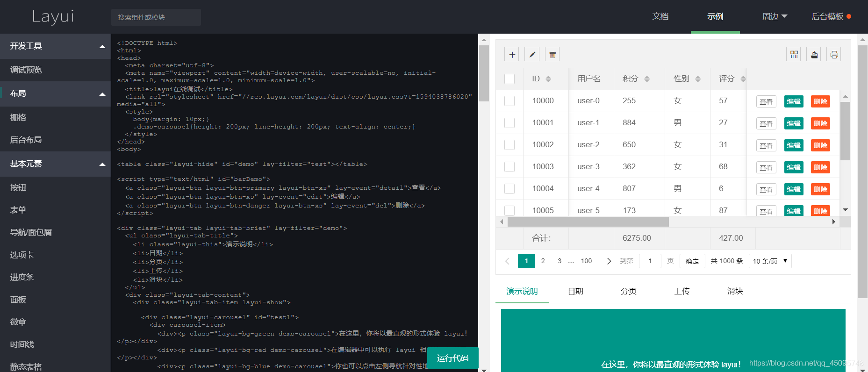Collapse the 布局 sidebar section
The height and width of the screenshot is (372, 868).
(55, 93)
